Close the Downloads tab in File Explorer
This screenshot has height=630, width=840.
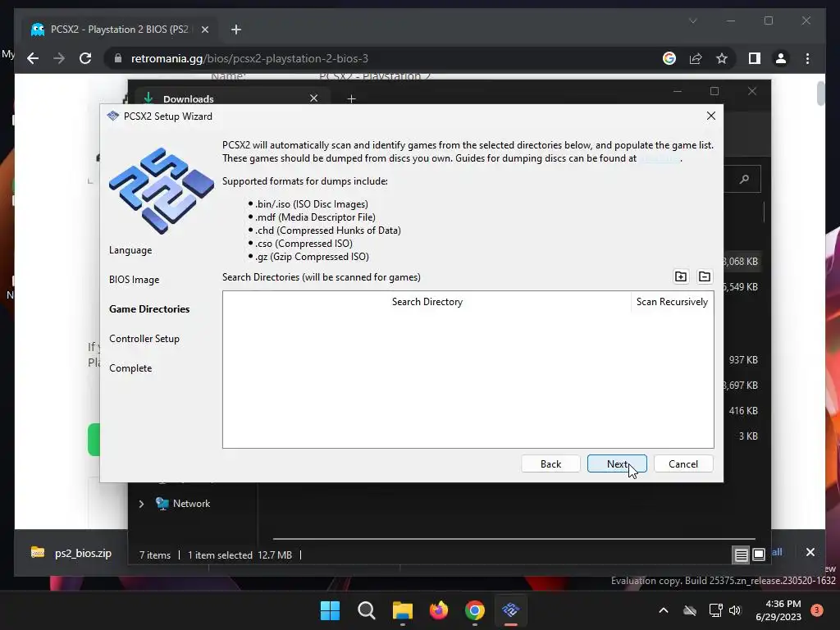tap(314, 98)
